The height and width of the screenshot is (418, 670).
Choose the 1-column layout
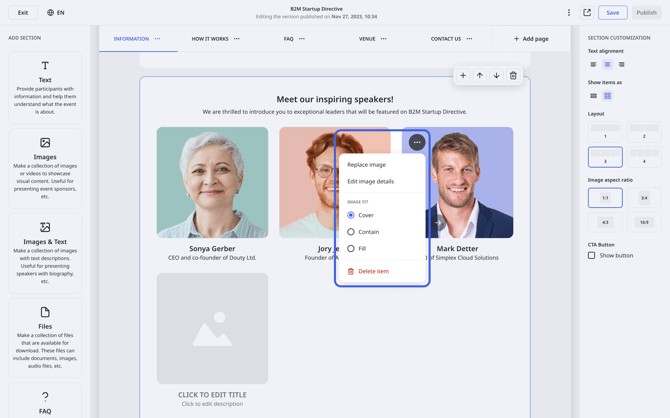click(605, 132)
